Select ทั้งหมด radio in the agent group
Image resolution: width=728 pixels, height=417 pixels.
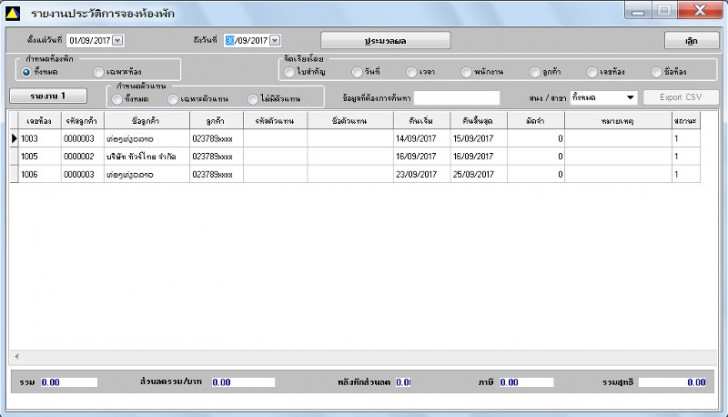click(x=117, y=99)
